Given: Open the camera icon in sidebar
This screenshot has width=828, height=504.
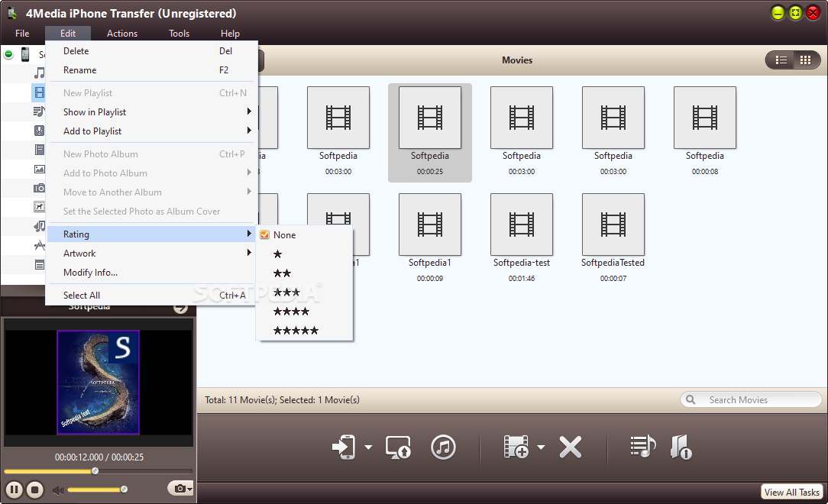Looking at the screenshot, I should [x=40, y=188].
